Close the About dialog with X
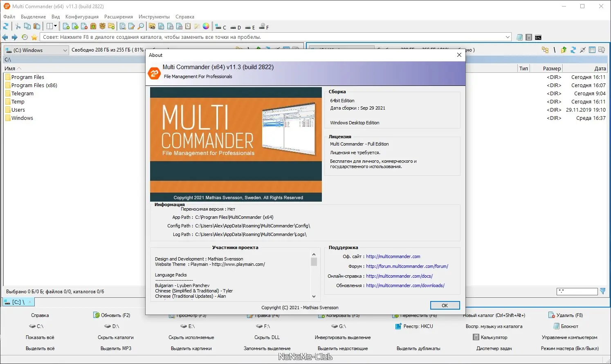Viewport: 611px width, 364px height. [x=459, y=55]
